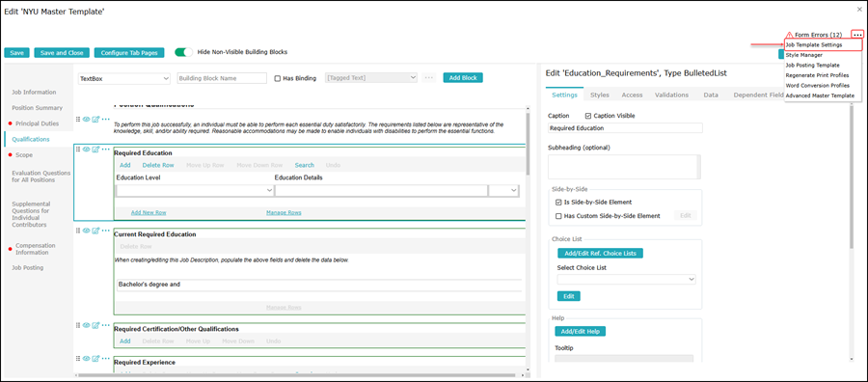Grab the drag handle of the Required Education block
This screenshot has width=868, height=382.
(x=78, y=150)
